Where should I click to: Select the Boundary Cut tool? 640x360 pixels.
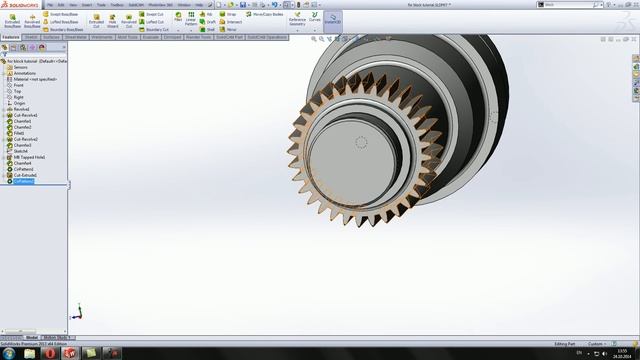click(x=154, y=30)
